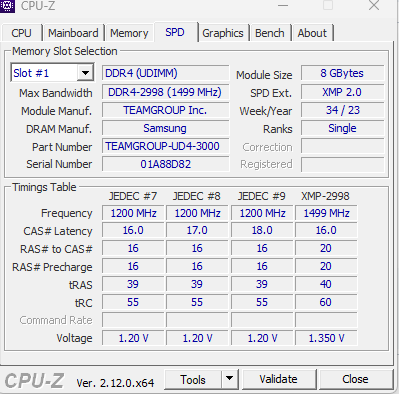Open the Memory tab
Screen dimensions: 399x394
pyautogui.click(x=129, y=33)
